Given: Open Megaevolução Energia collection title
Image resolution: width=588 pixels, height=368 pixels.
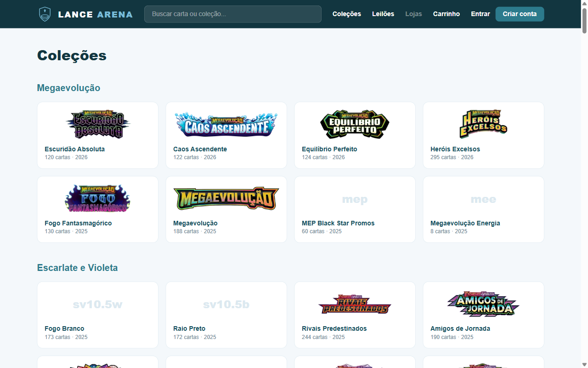Looking at the screenshot, I should coord(465,223).
